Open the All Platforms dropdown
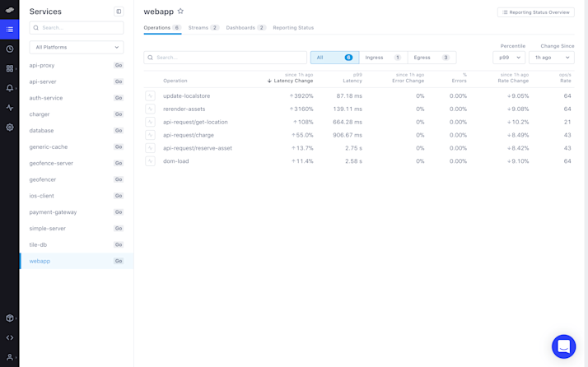Screen dimensions: 588x367 point(77,47)
